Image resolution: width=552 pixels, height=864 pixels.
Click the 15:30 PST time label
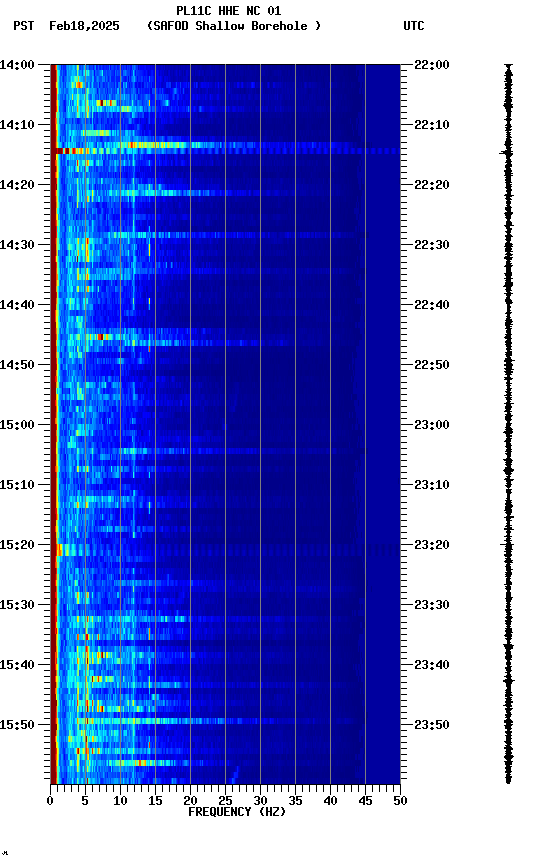point(17,606)
